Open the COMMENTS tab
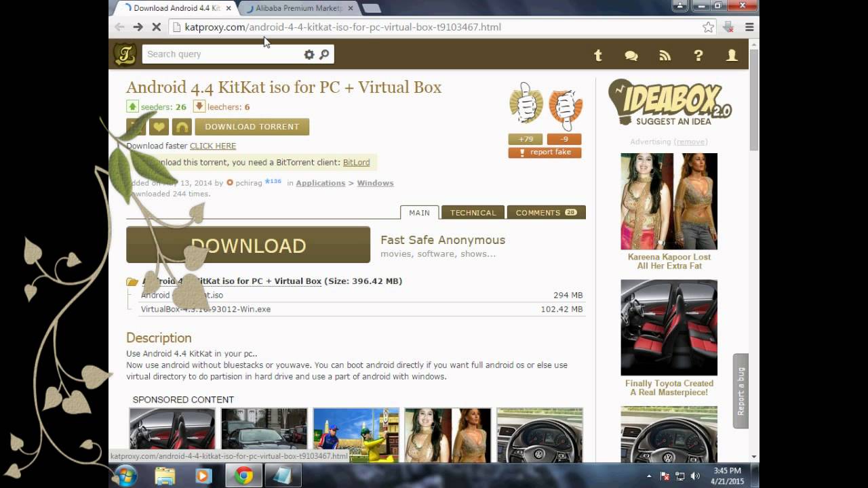Viewport: 868px width, 488px height. 546,212
